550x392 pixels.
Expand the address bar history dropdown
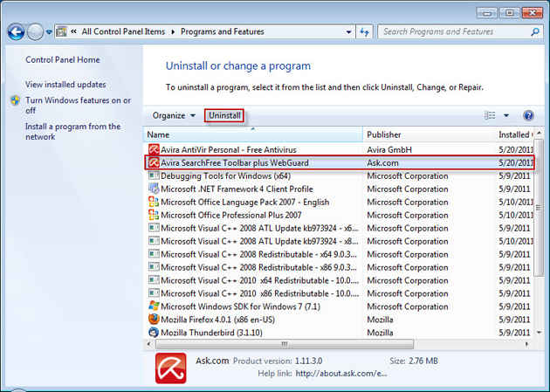point(348,32)
